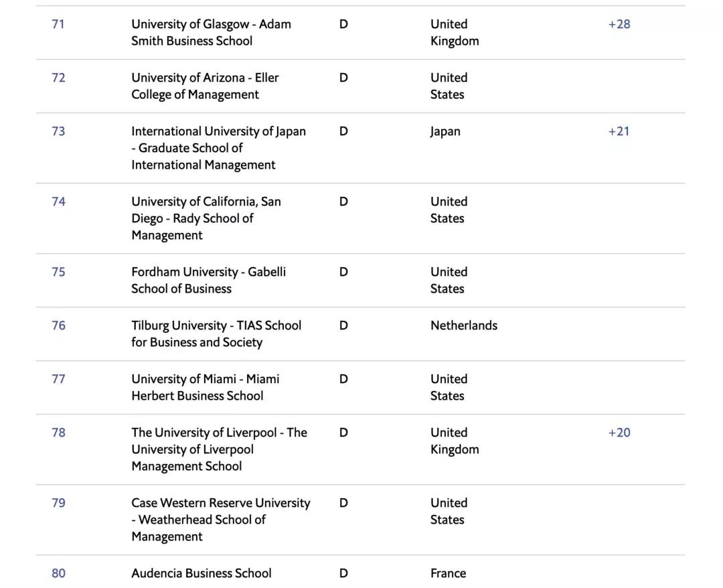Open University of Miami Herbert entry
The width and height of the screenshot is (723, 588).
[205, 387]
